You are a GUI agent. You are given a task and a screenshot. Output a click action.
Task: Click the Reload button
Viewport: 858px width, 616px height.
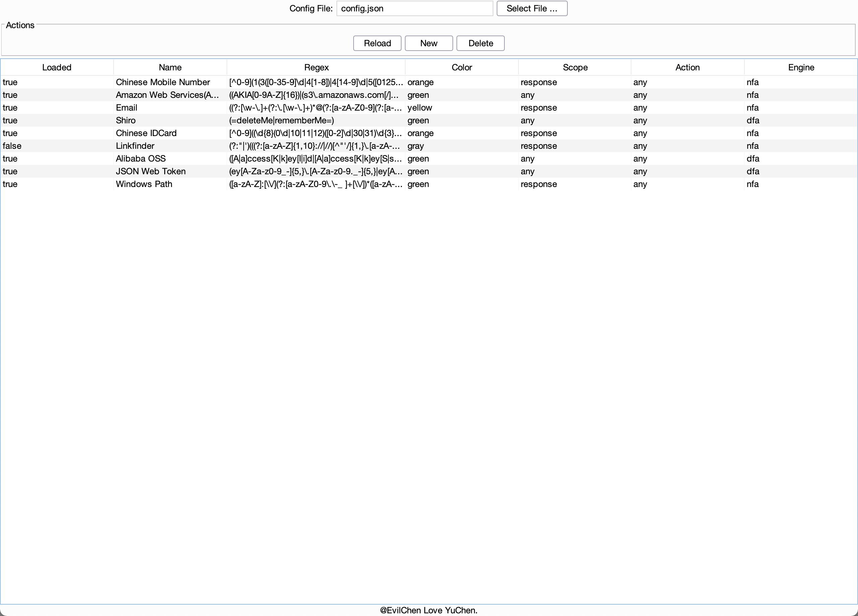pos(377,43)
